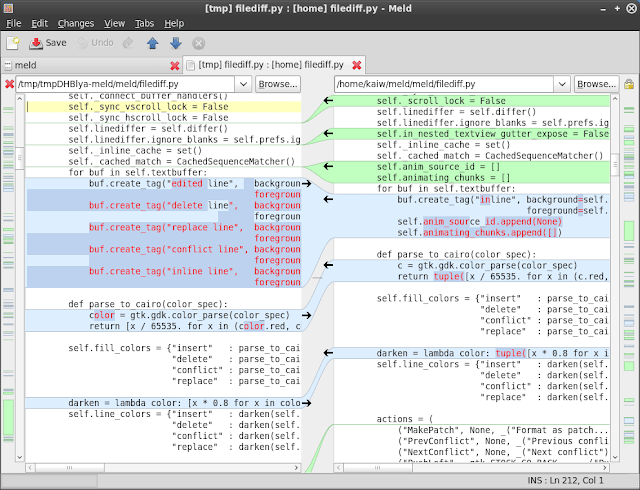Toggle the padlock scroll lock icon
Screen dimensions: 640x490
629,85
